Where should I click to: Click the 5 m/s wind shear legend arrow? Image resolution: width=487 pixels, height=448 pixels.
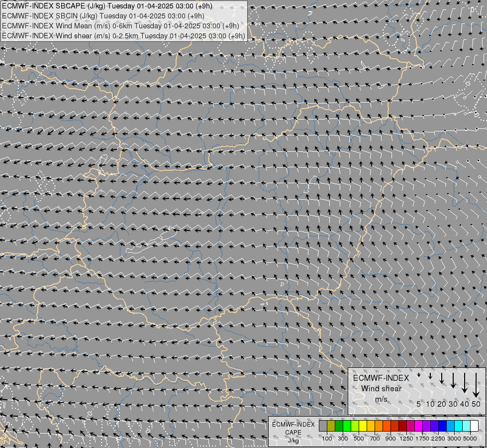(x=419, y=375)
